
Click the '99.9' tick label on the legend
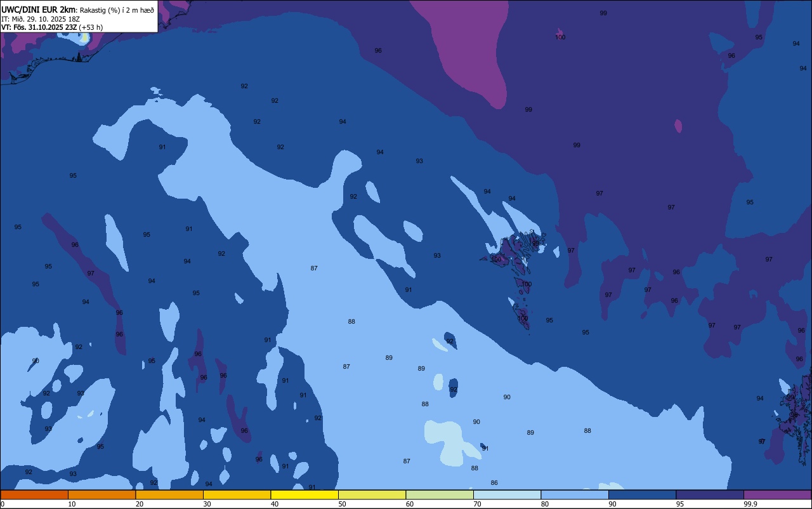(x=750, y=504)
